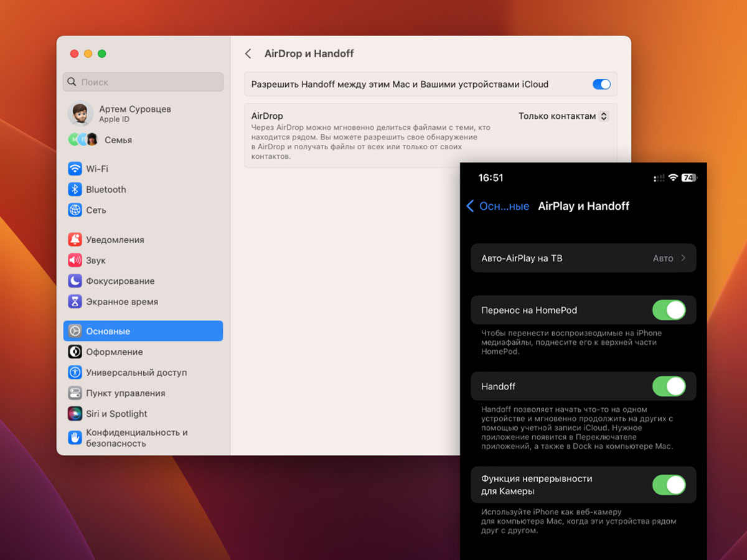Go back with AirDrop и Handoff chevron

(248, 54)
